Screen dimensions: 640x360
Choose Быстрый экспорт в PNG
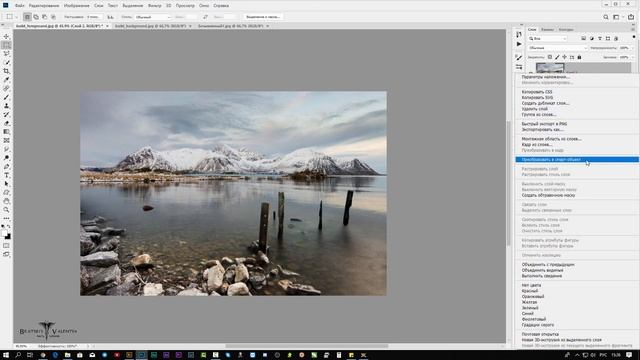pyautogui.click(x=544, y=124)
